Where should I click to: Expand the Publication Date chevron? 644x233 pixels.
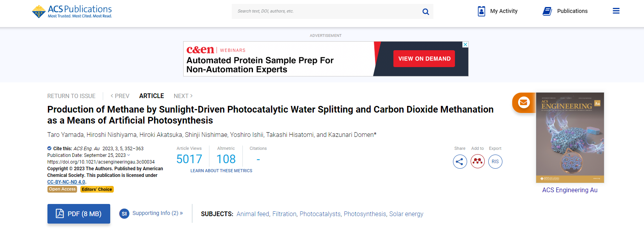[129, 155]
